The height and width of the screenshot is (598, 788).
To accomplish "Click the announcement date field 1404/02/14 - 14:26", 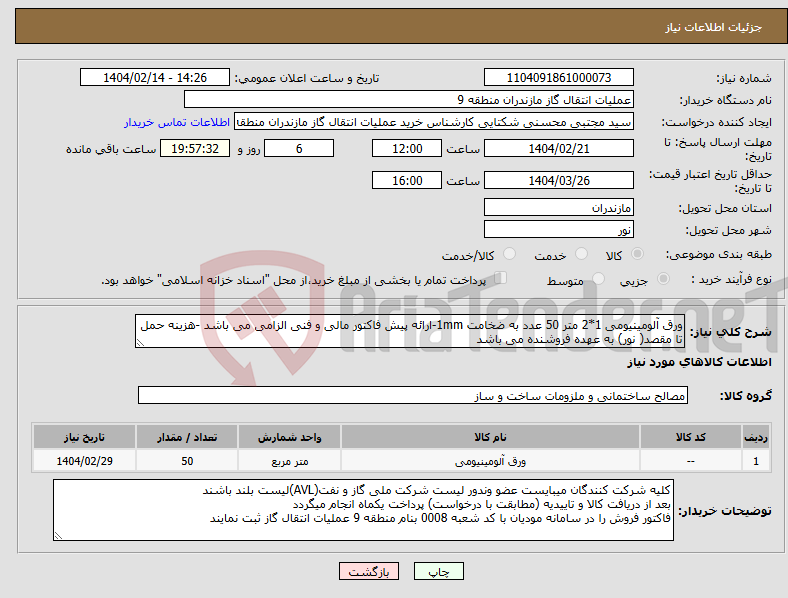I will (155, 77).
